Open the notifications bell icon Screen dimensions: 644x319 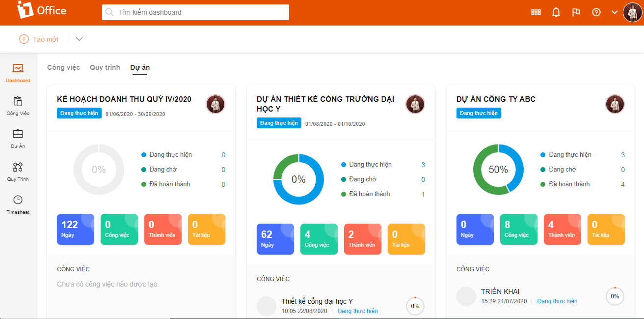[x=556, y=12]
